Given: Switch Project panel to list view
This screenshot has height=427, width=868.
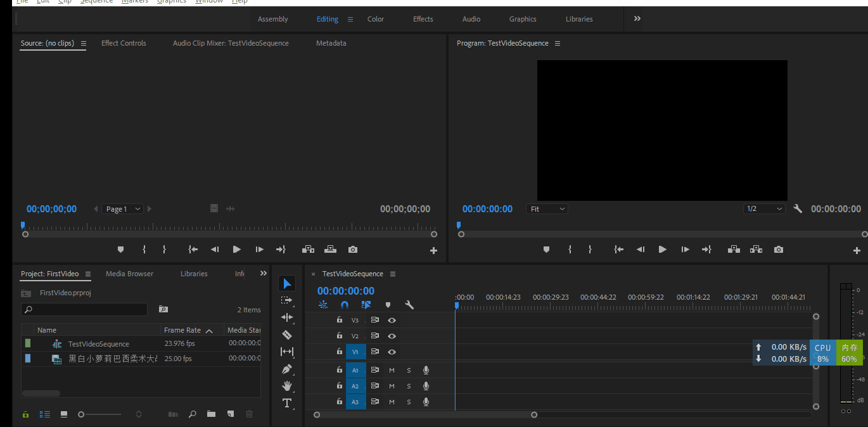Looking at the screenshot, I should point(45,414).
